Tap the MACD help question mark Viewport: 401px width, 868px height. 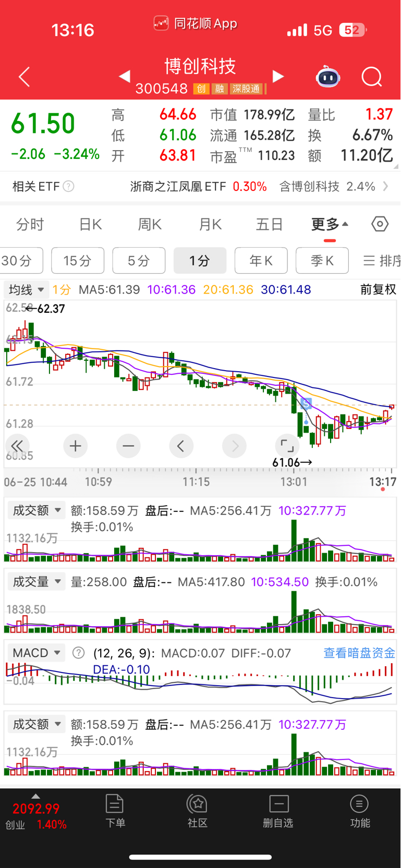click(x=79, y=653)
